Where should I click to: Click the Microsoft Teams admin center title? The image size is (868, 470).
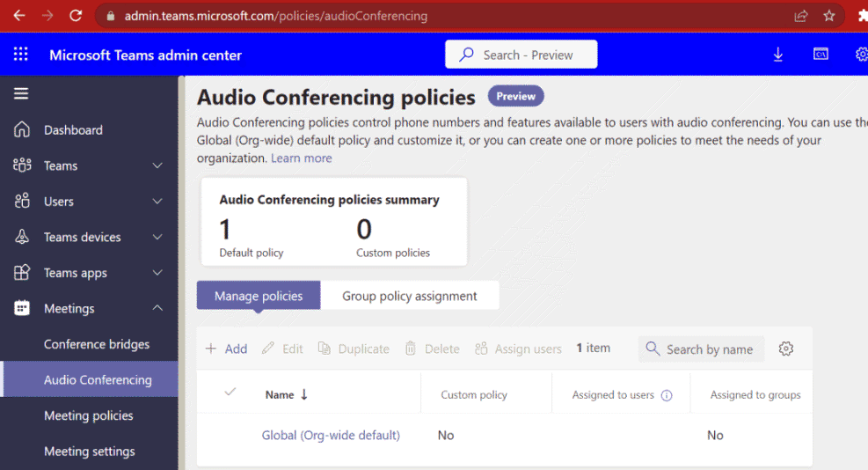[145, 55]
